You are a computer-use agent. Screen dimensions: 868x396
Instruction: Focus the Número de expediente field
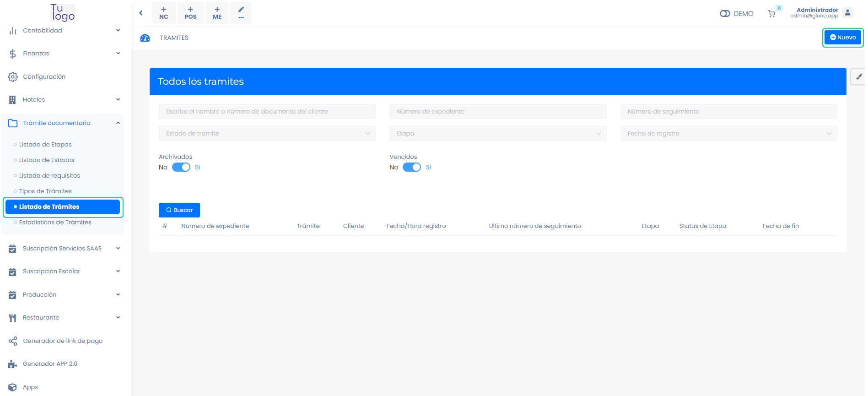[x=497, y=112]
